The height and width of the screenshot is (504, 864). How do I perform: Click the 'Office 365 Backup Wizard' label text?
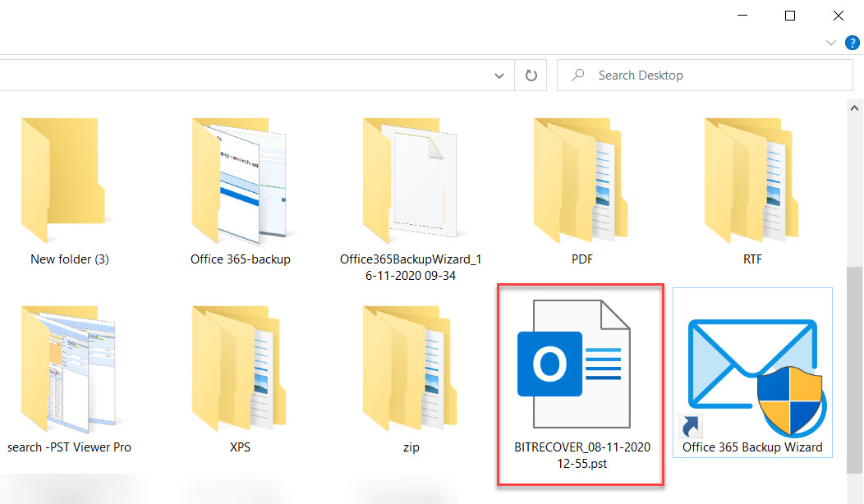pos(752,447)
